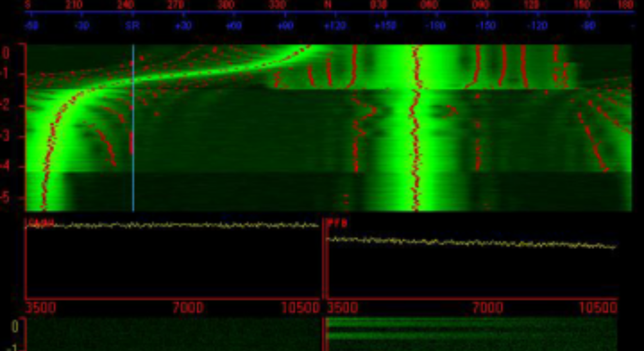Click the +120 tick on blue relative scale

coord(335,26)
